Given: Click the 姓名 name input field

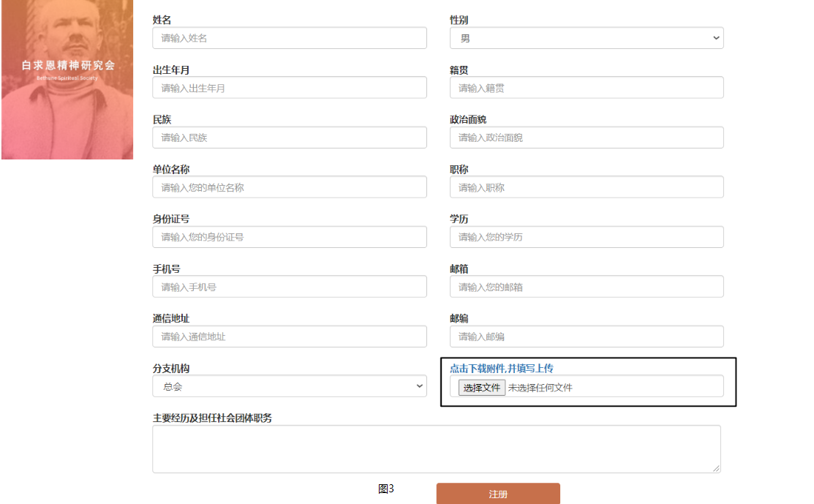Looking at the screenshot, I should tap(289, 38).
